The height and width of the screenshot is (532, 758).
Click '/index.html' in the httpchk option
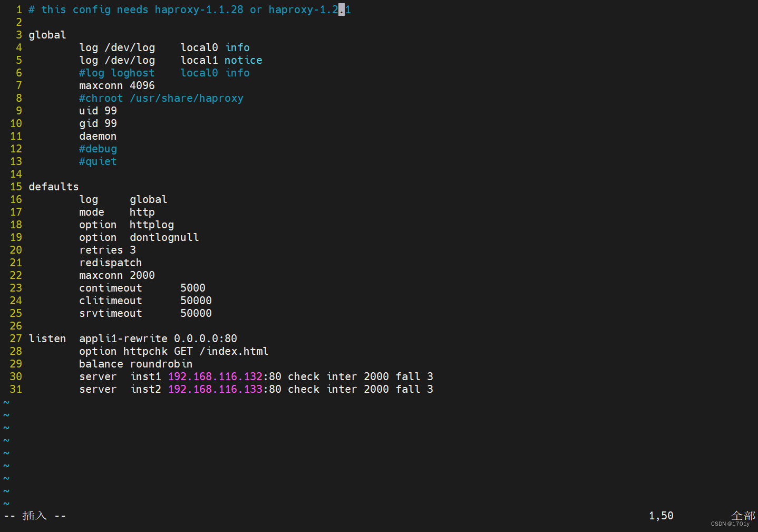234,351
